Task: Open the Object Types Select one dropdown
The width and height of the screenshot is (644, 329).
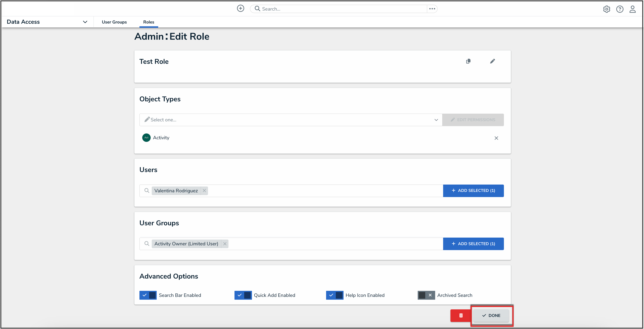Action: (x=291, y=120)
